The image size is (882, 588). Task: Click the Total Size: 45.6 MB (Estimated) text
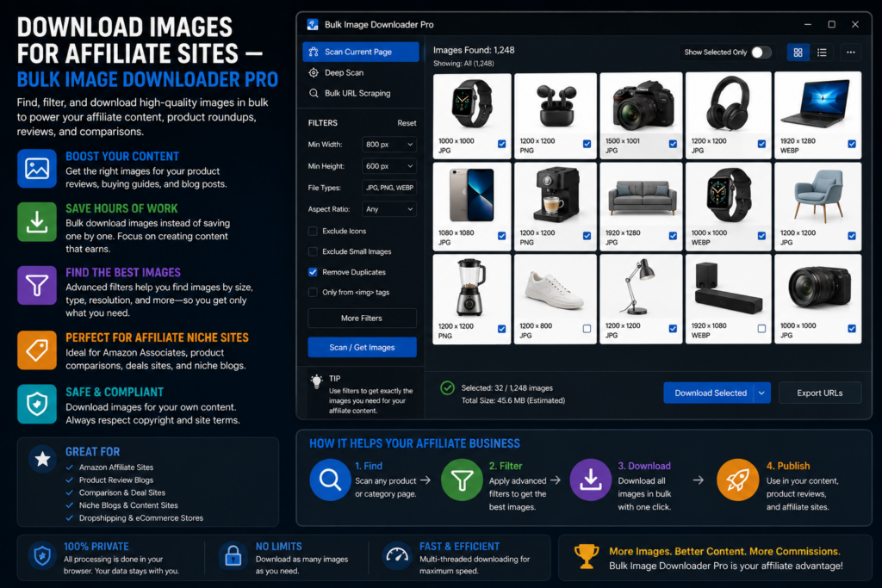[x=513, y=400]
